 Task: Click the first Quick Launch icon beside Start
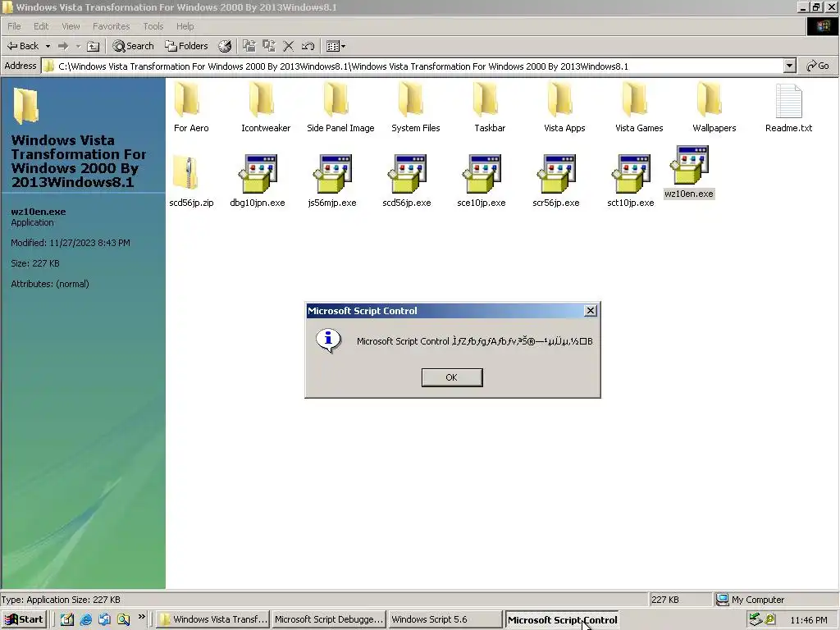(67, 619)
